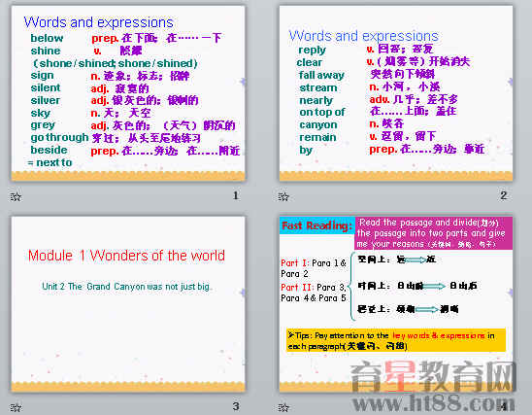This screenshot has width=532, height=415.
Task: Click the animation star icon under slide 2
Action: [x=283, y=196]
